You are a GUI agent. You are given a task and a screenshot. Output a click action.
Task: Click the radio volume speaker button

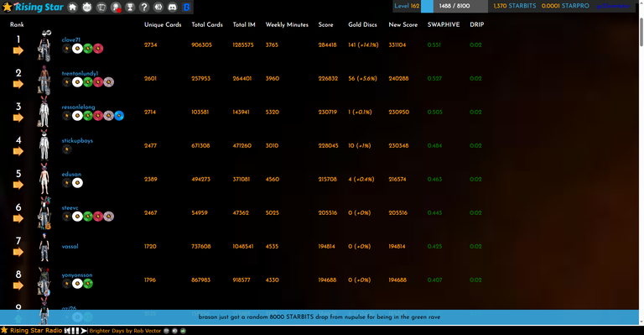coord(174,331)
